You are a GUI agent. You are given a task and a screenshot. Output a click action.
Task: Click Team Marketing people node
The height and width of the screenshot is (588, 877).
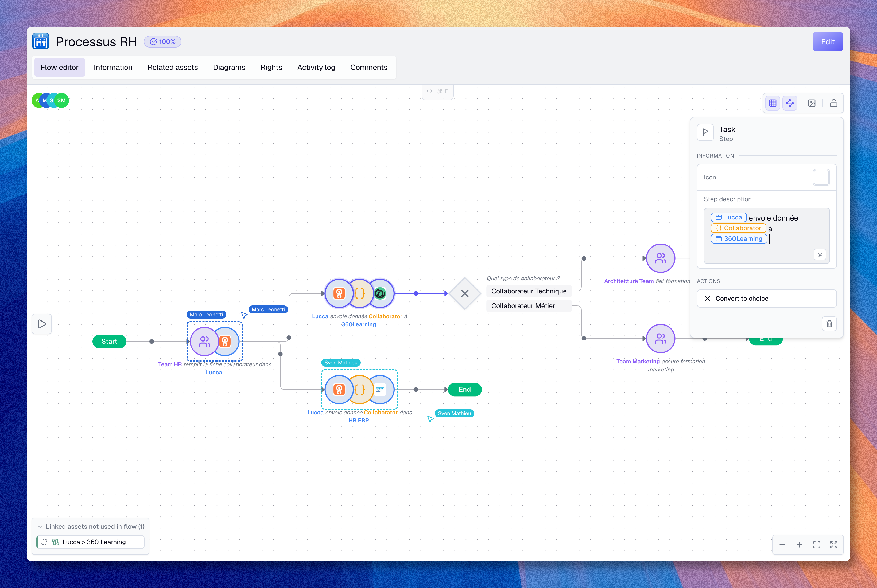[x=661, y=339]
